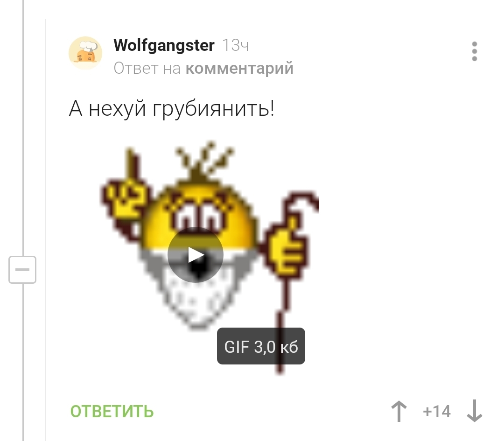Go to the parent комментарий link
The height and width of the screenshot is (441, 504).
pyautogui.click(x=239, y=69)
